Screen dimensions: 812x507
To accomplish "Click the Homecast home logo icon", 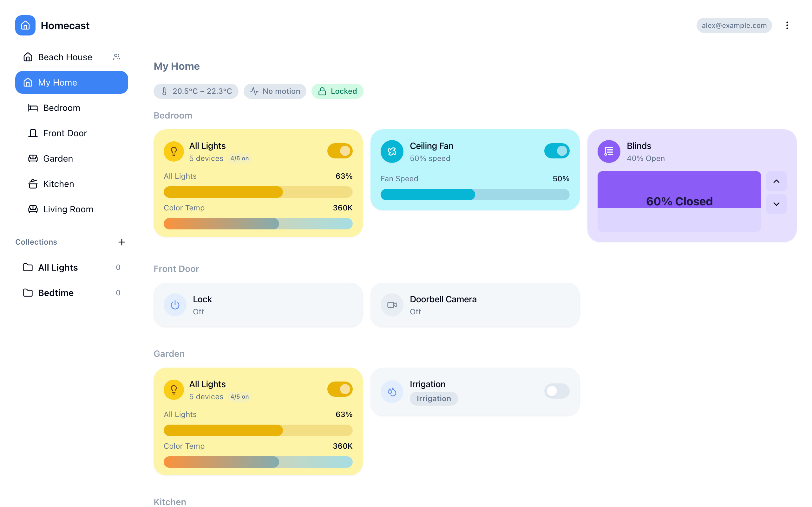I will [25, 25].
